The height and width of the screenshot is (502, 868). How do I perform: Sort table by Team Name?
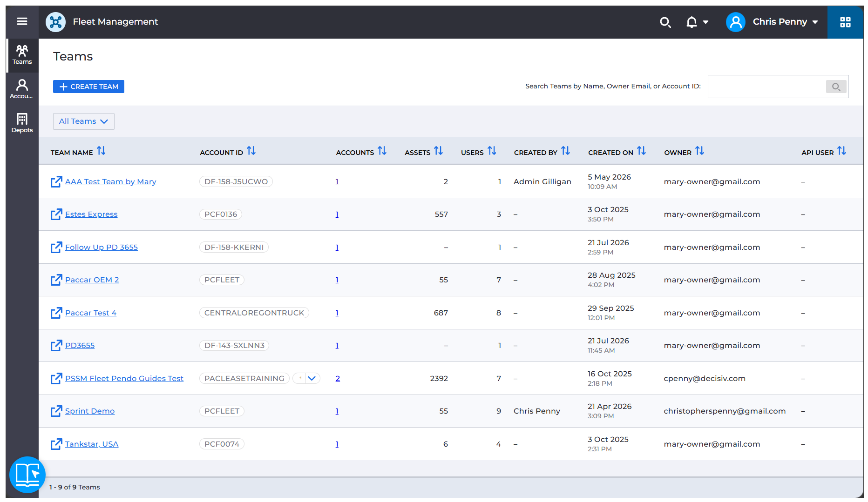pyautogui.click(x=101, y=151)
